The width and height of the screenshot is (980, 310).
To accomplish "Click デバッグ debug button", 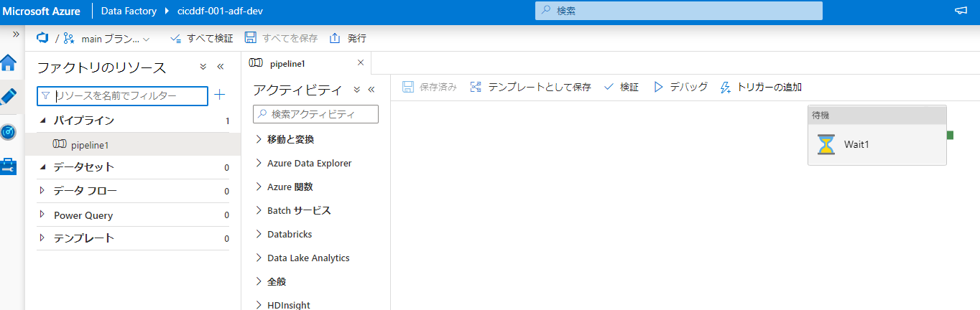I will pyautogui.click(x=680, y=87).
